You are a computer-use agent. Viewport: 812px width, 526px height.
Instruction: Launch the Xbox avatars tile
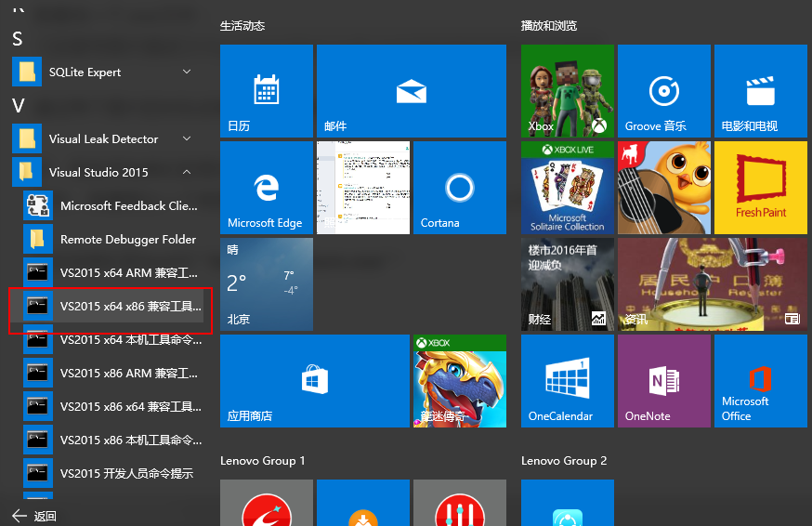pos(567,91)
